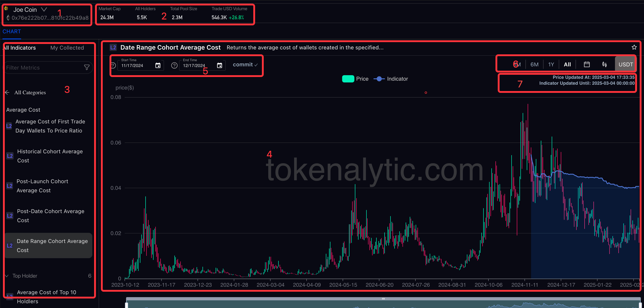Favorite the indicator with star icon
The width and height of the screenshot is (644, 308).
(x=634, y=47)
